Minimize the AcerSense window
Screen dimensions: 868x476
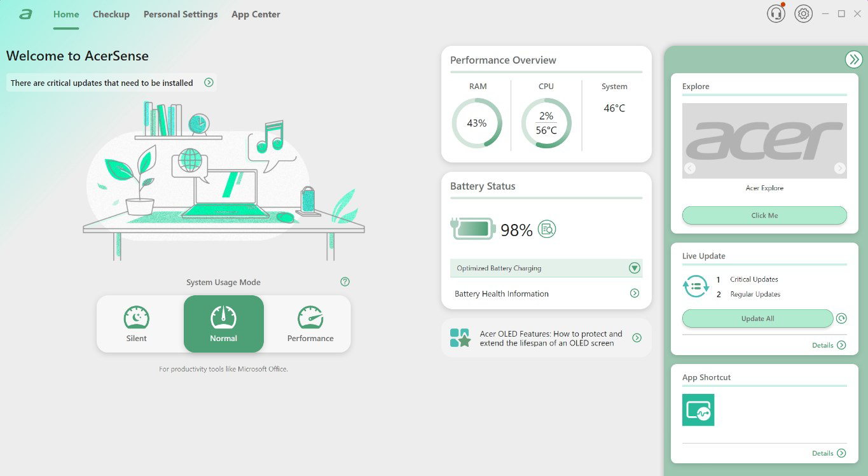coord(825,13)
